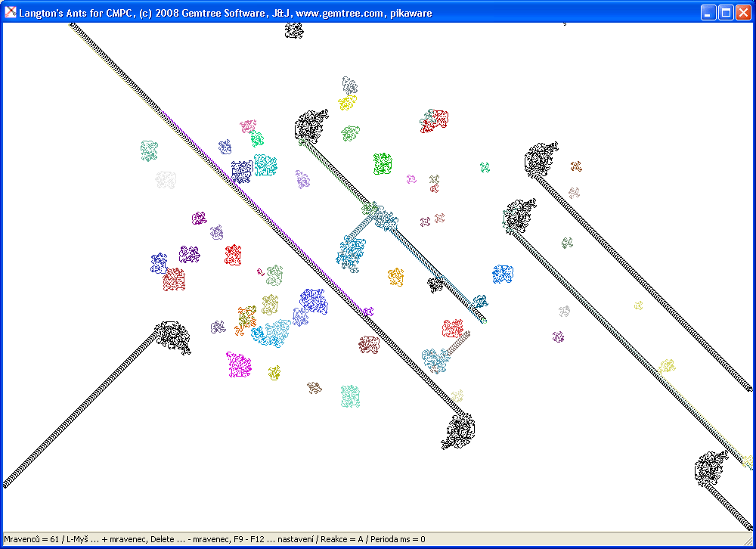
Task: Maximize the Langton's Ants window
Action: coord(725,12)
